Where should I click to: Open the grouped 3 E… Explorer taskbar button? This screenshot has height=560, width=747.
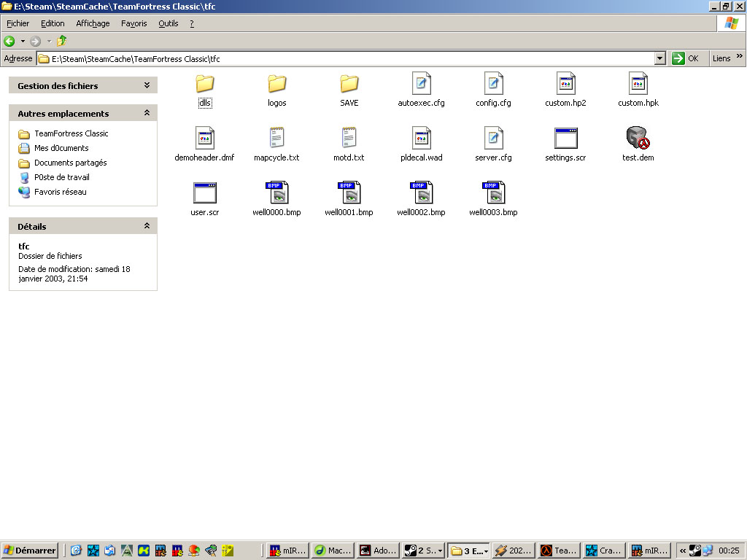pyautogui.click(x=469, y=551)
